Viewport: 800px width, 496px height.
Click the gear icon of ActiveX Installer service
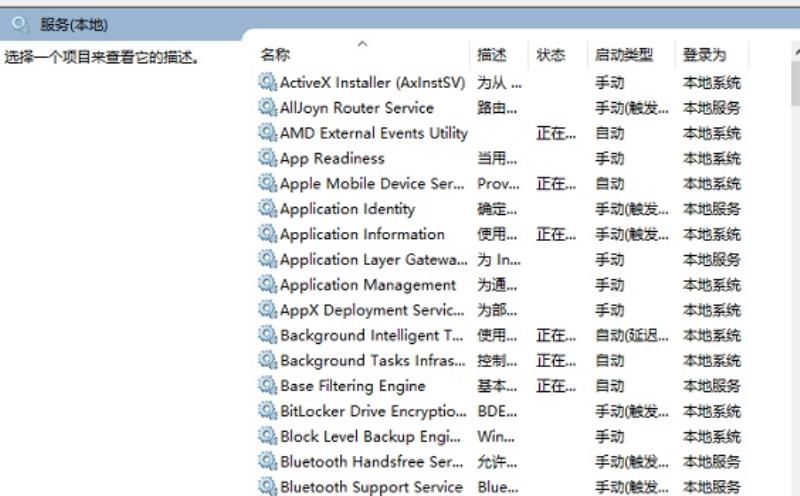[x=267, y=82]
